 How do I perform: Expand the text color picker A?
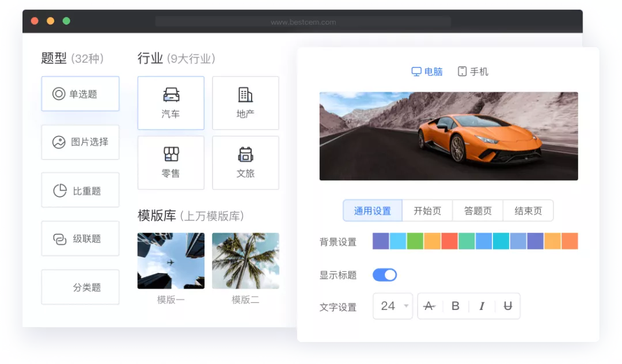tap(430, 306)
